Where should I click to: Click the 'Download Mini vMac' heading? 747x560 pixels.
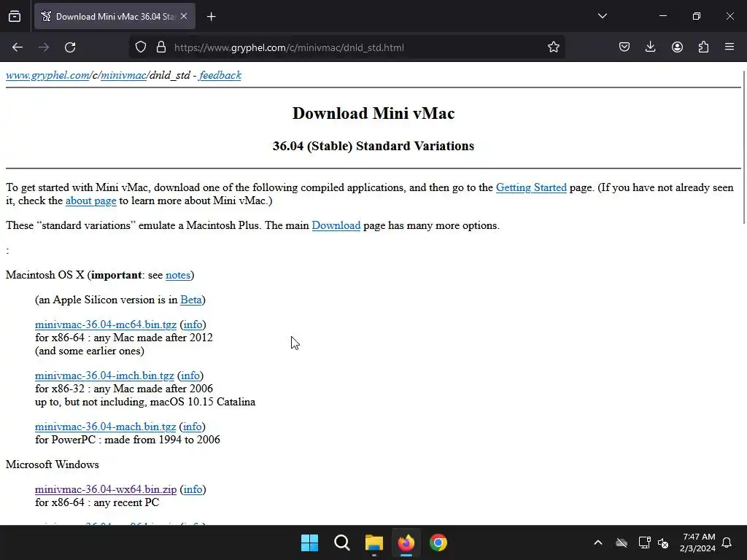(373, 113)
